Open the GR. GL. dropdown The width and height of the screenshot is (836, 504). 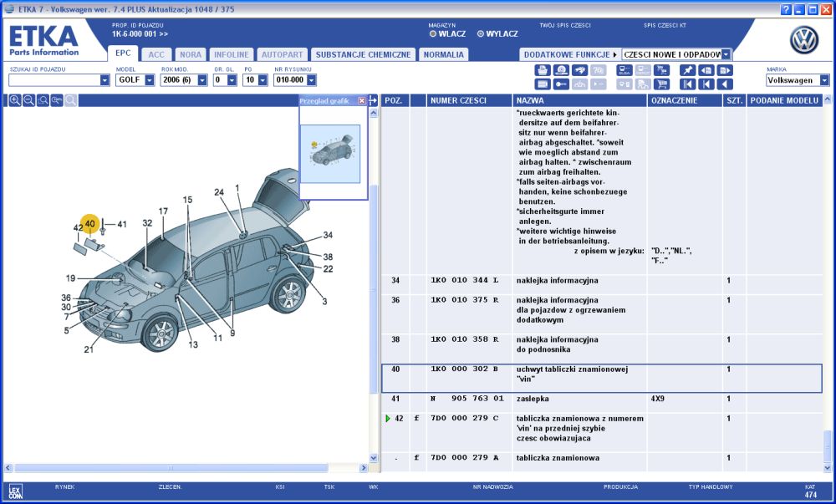pyautogui.click(x=232, y=80)
